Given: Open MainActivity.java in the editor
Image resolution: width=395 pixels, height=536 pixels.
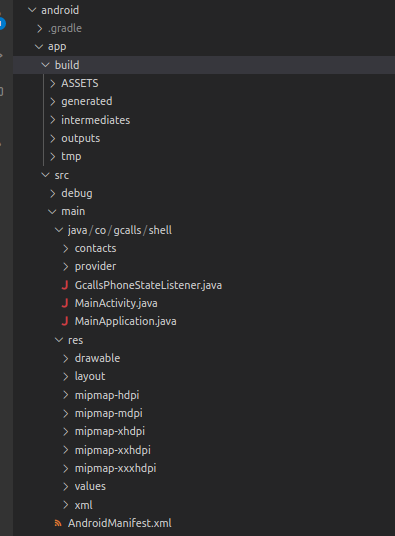Looking at the screenshot, I should [x=116, y=303].
